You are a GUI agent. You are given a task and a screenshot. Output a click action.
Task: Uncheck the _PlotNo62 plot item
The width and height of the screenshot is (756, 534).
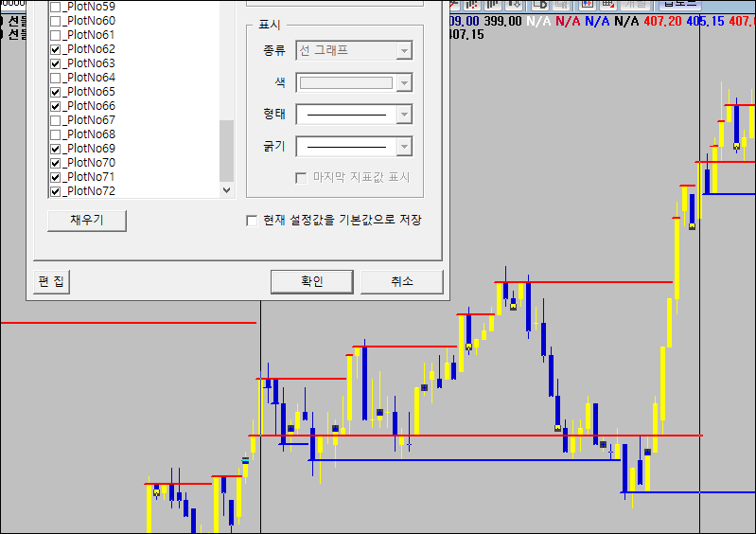[x=55, y=49]
